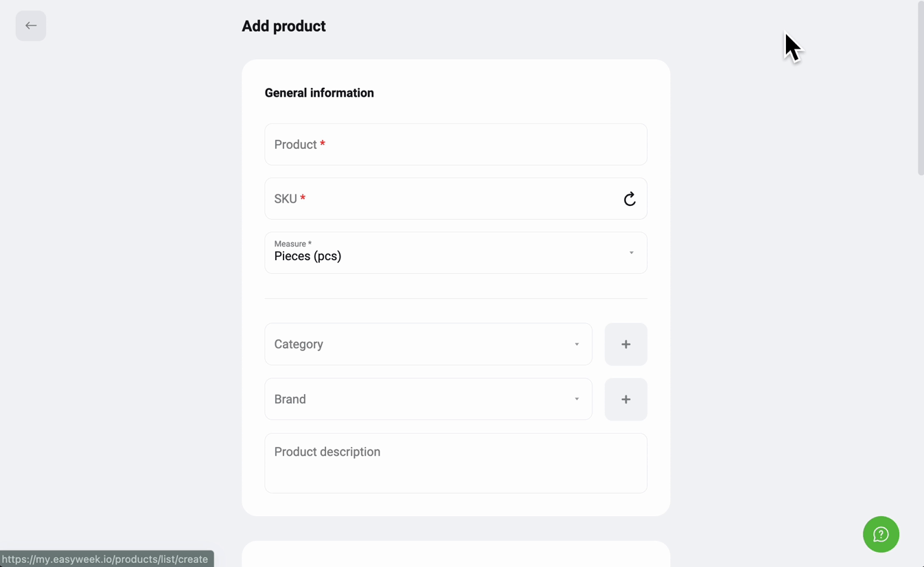The width and height of the screenshot is (924, 567).
Task: Click the vertical page scrollbar thumb
Action: coord(921,88)
